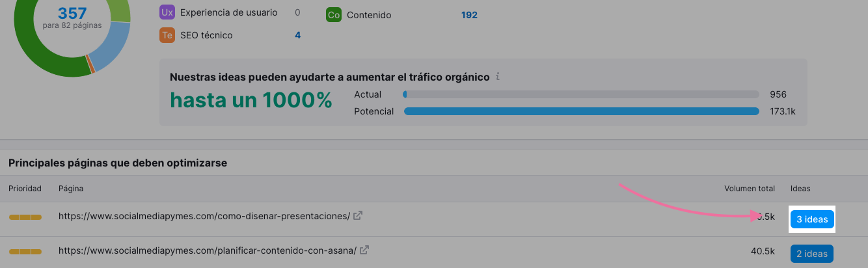Click the orange Te SEO técnico icon
The width and height of the screenshot is (868, 268).
coord(167,35)
